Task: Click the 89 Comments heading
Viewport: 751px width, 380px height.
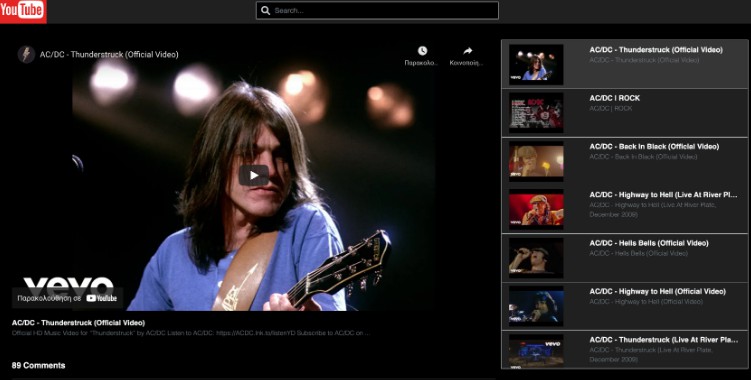Action: point(38,365)
